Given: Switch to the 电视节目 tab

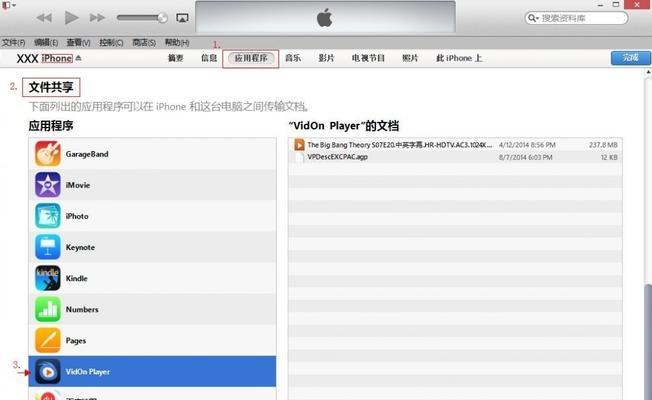Looking at the screenshot, I should tap(368, 58).
